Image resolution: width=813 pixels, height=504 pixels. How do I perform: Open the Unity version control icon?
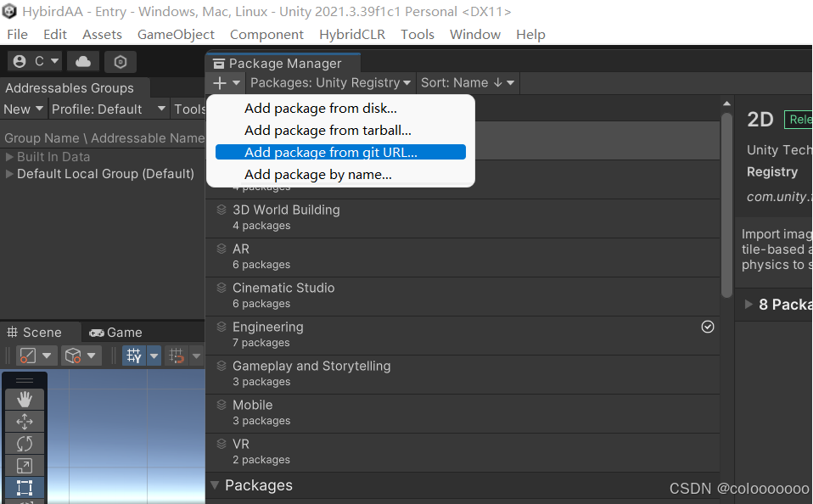(x=121, y=62)
